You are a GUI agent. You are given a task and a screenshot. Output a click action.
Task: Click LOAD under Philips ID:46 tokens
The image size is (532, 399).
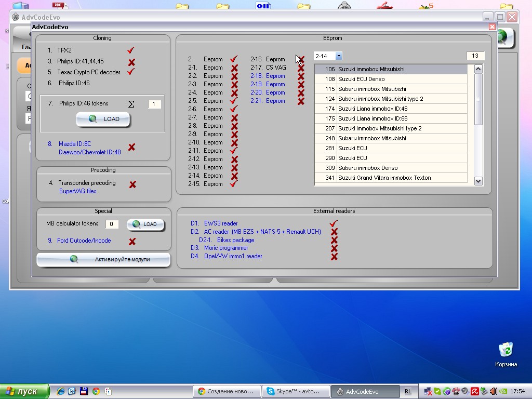(x=103, y=119)
